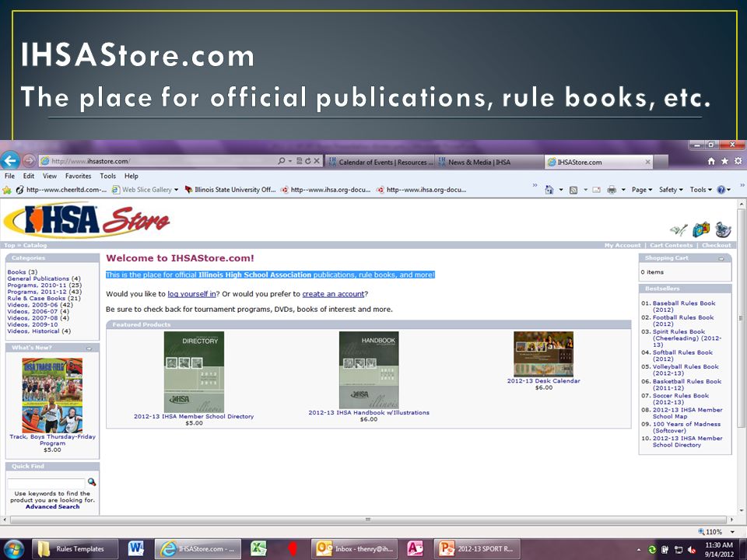747x560 pixels.
Task: Open the File menu
Action: [x=9, y=176]
